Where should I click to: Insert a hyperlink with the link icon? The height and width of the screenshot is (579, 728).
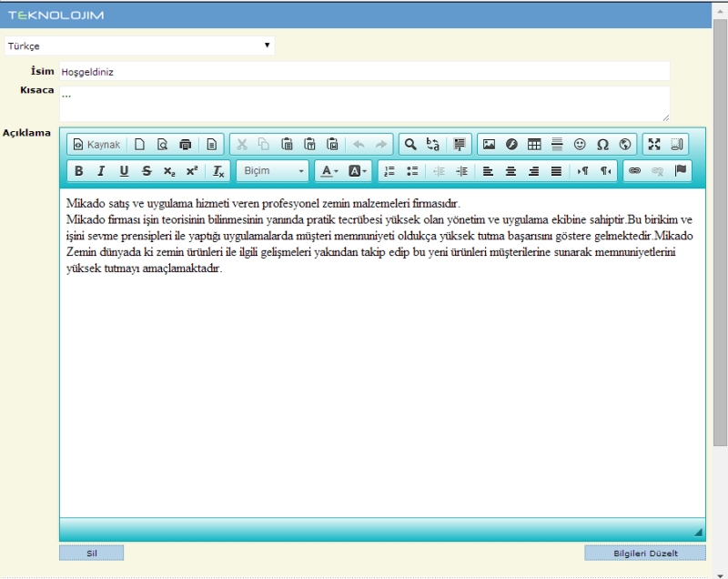coord(634,171)
